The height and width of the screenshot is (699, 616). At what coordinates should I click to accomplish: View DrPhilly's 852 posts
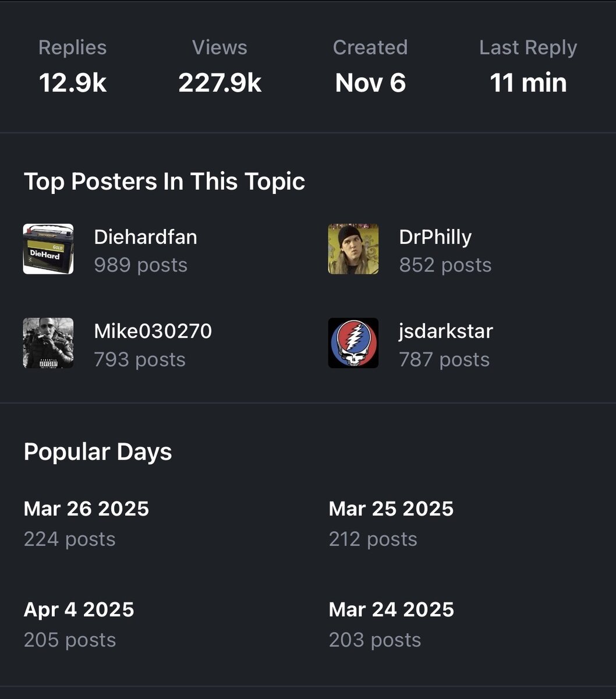pyautogui.click(x=445, y=265)
